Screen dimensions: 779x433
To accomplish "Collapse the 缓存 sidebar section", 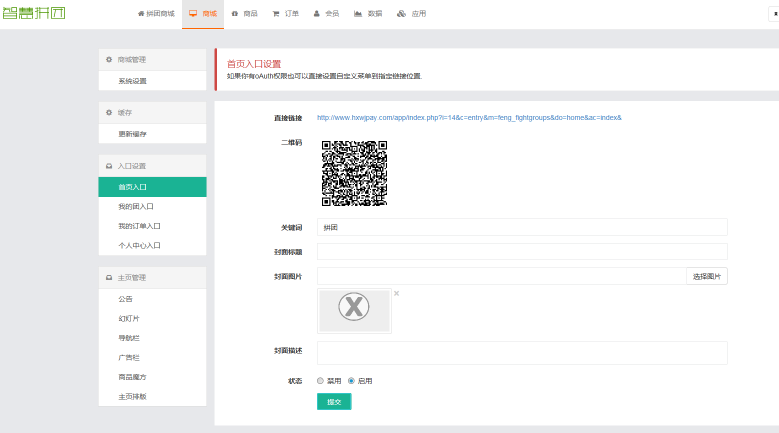I will 153,113.
